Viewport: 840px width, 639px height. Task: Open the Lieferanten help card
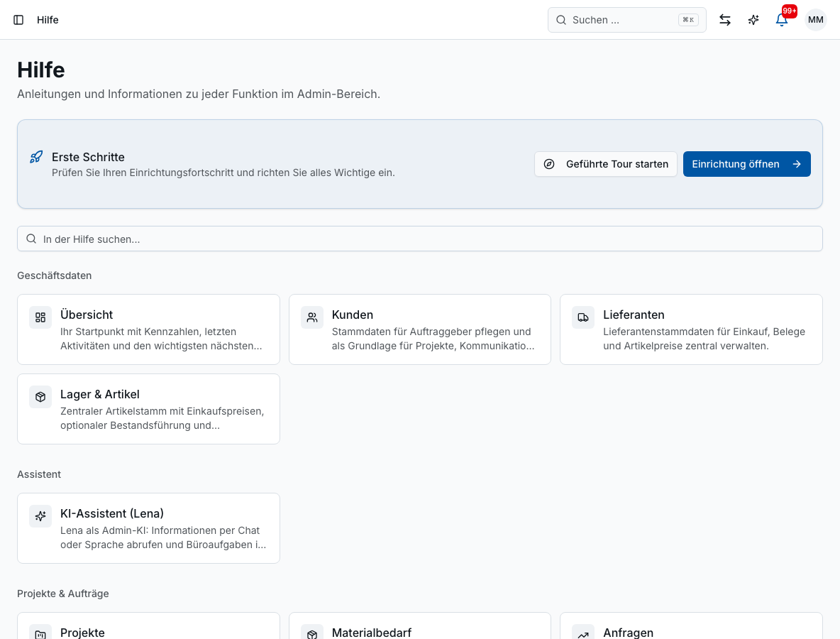coord(691,329)
